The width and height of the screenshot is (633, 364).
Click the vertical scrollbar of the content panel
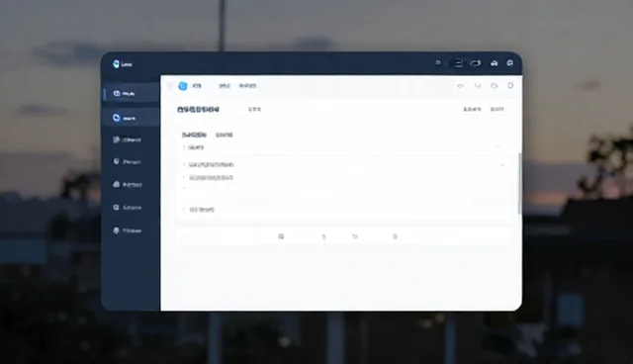coord(519,184)
